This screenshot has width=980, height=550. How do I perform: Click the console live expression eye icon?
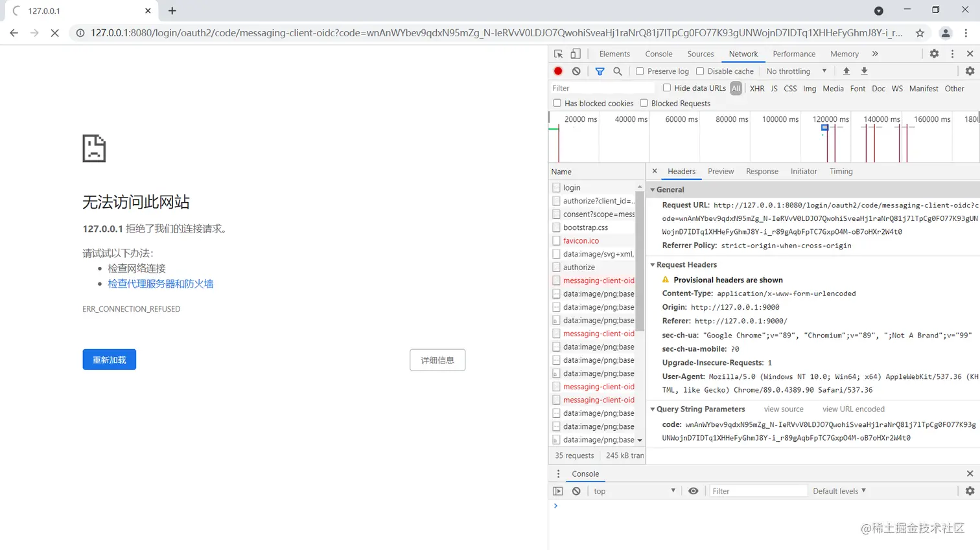[x=693, y=491]
